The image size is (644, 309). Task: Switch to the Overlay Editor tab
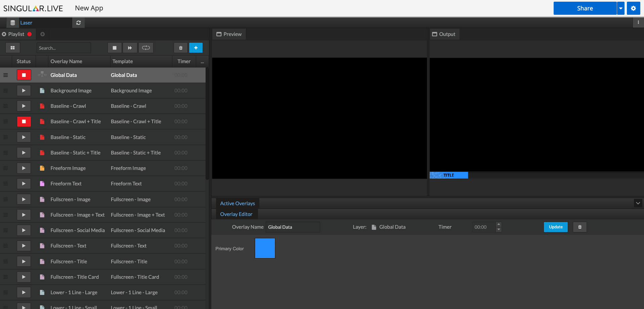point(236,214)
